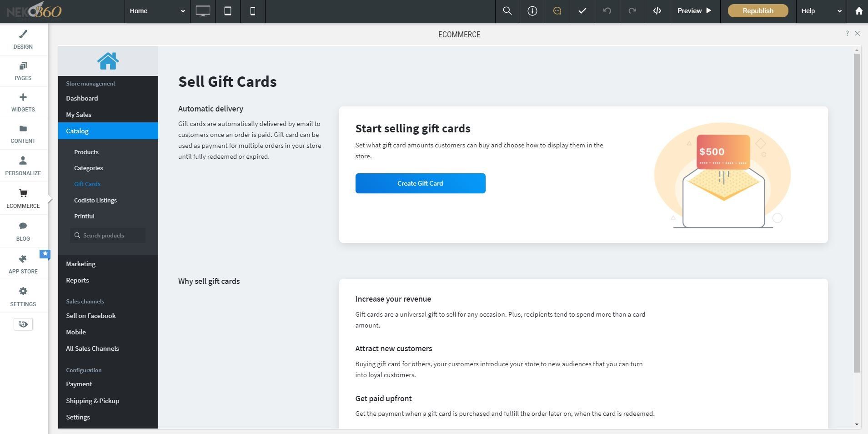The image size is (868, 434).
Task: Focus the Search products field
Action: point(108,235)
